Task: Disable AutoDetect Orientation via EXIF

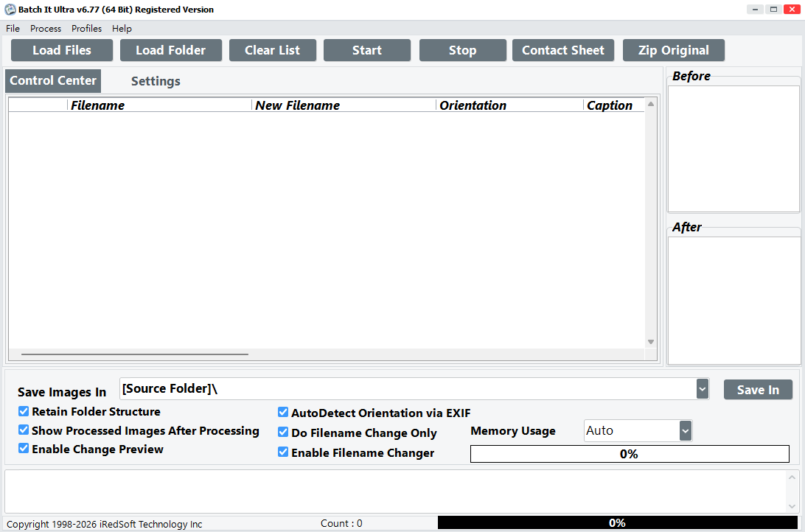Action: click(x=283, y=412)
